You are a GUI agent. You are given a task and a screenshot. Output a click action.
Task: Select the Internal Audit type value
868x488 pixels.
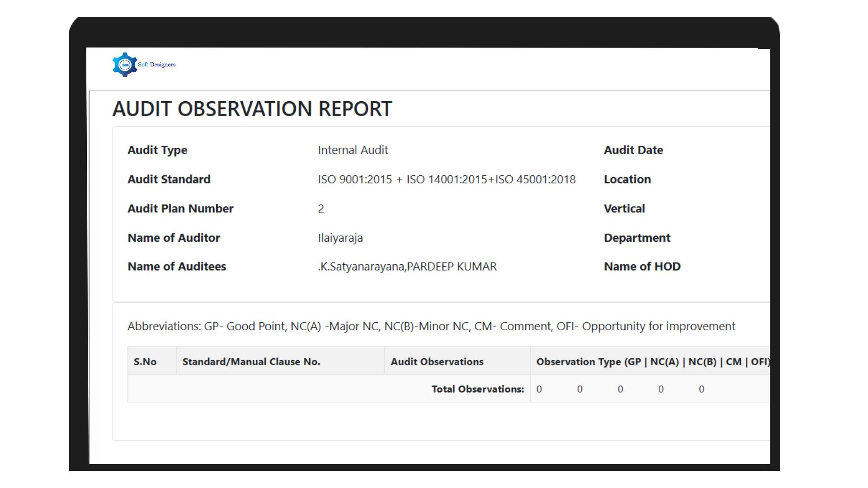point(353,150)
